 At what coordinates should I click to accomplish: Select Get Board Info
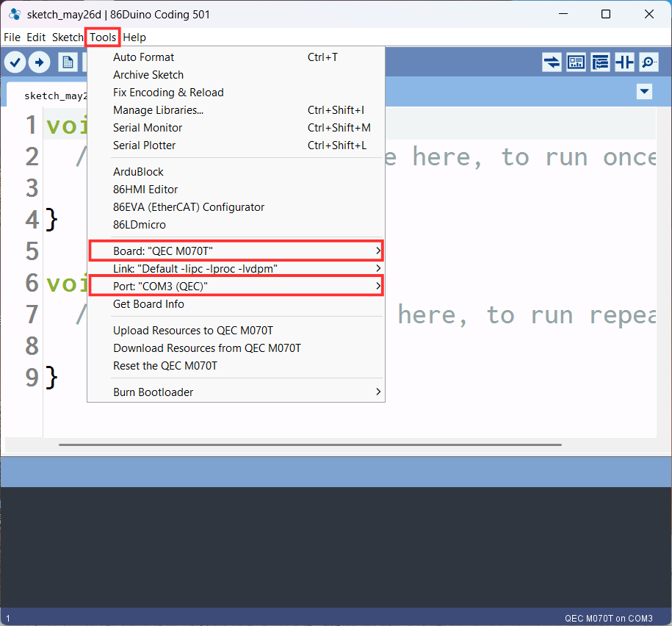point(236,303)
